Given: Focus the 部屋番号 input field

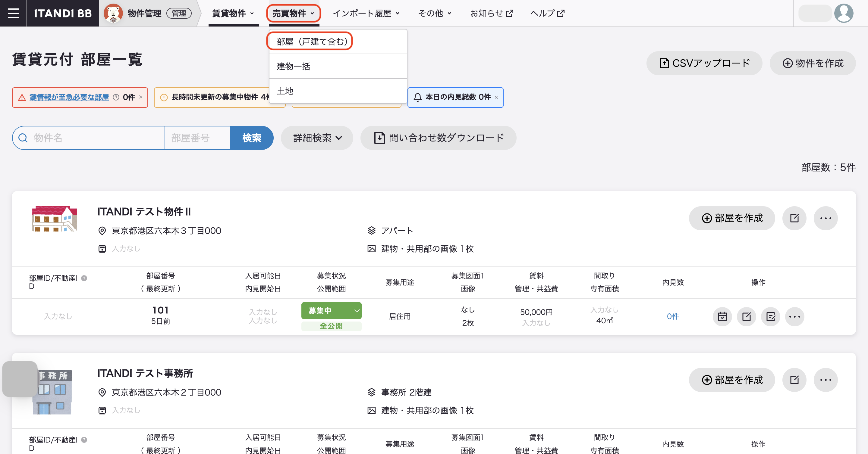Looking at the screenshot, I should pos(197,138).
